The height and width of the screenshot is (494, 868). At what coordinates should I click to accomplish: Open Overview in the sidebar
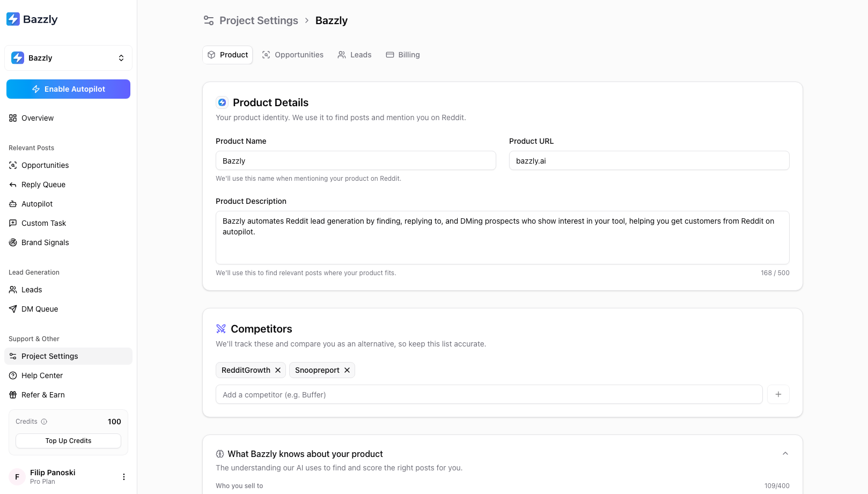pos(68,118)
